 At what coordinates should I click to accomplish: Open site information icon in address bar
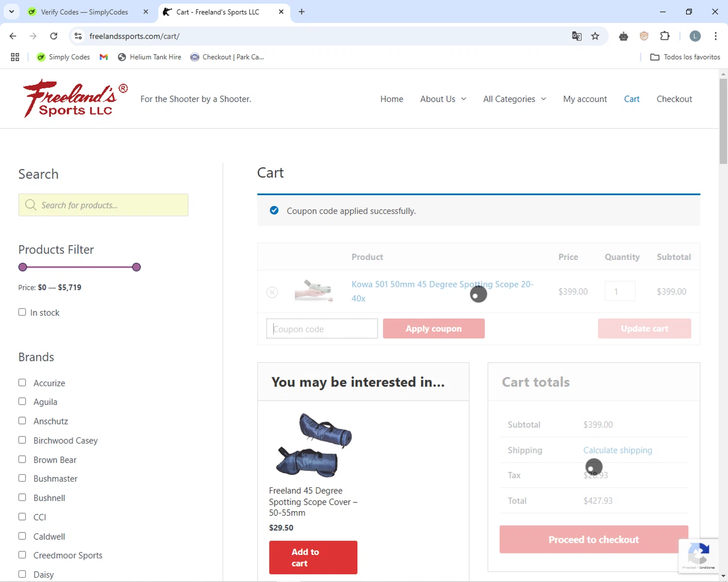point(78,36)
